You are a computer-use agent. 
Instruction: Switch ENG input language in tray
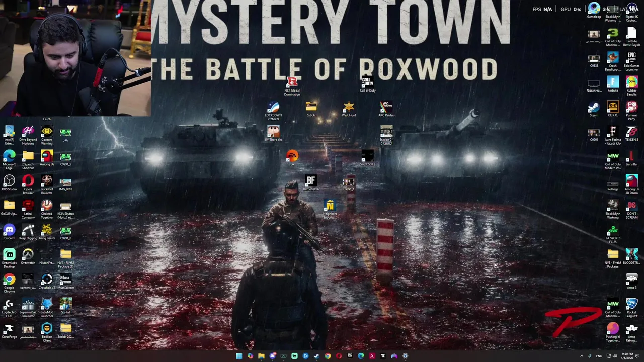599,356
